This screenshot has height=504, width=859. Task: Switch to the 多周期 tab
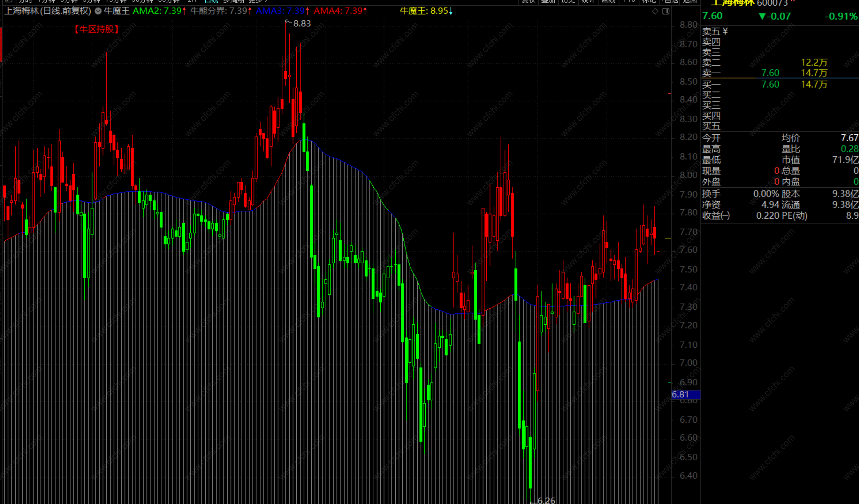point(233,1)
